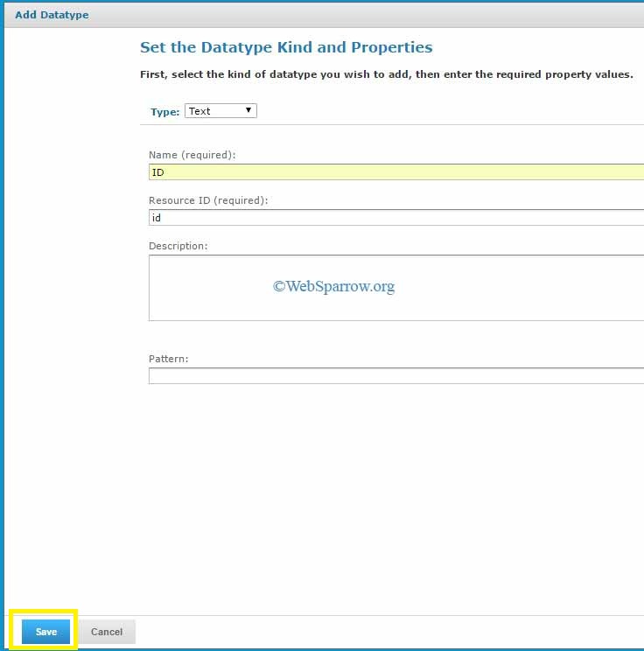
Task: Click the 'Add Datatype' dialog title
Action: tap(52, 15)
